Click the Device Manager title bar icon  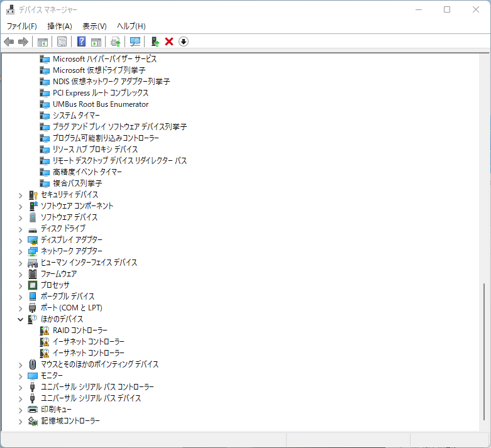point(10,9)
